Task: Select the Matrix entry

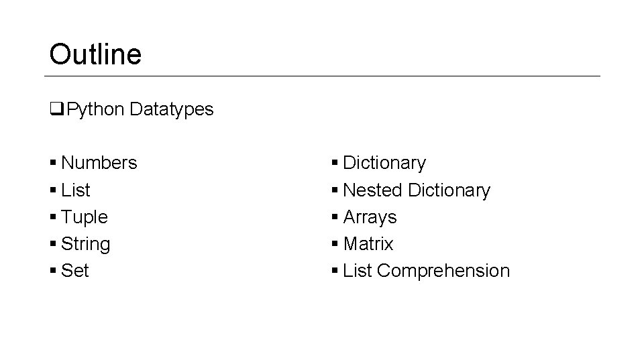Action: click(368, 244)
